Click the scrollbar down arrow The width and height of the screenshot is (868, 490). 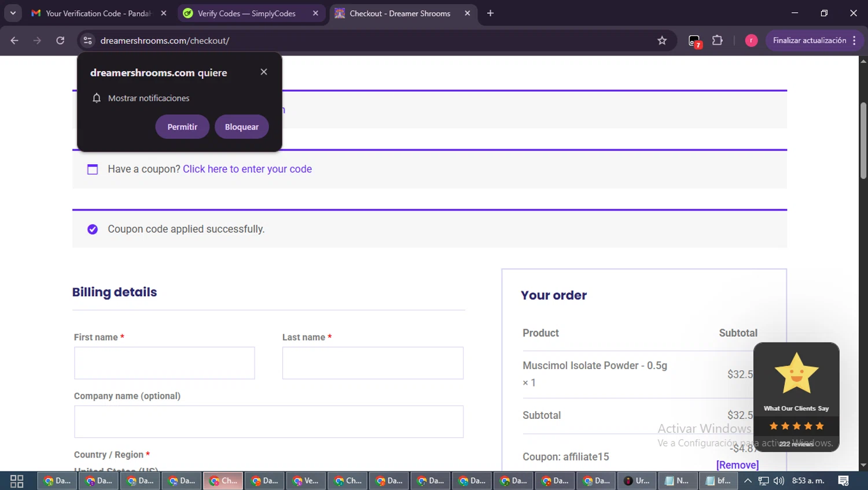(x=863, y=465)
